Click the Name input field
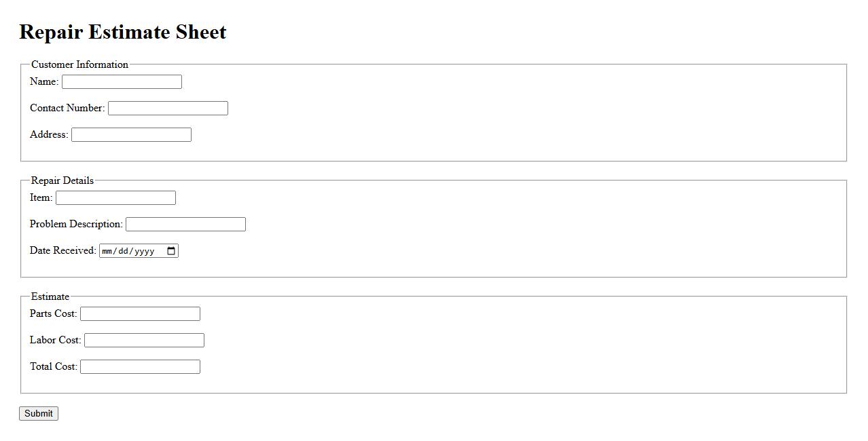This screenshot has height=441, width=868. [x=122, y=82]
